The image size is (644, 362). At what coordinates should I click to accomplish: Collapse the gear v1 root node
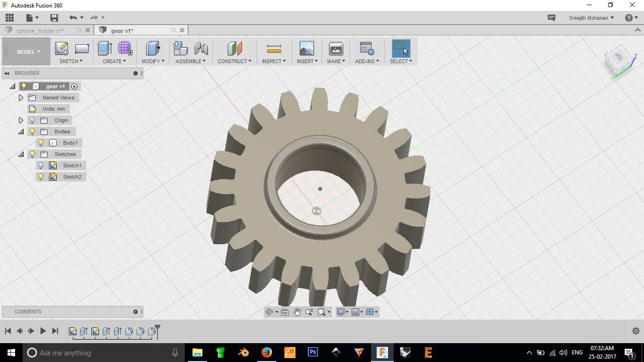[x=12, y=87]
